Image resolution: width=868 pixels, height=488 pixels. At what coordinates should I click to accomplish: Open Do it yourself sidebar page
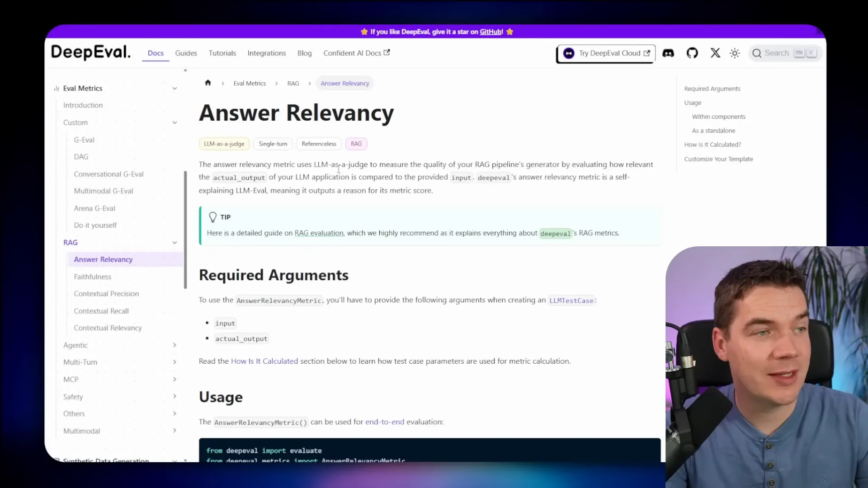pyautogui.click(x=95, y=225)
